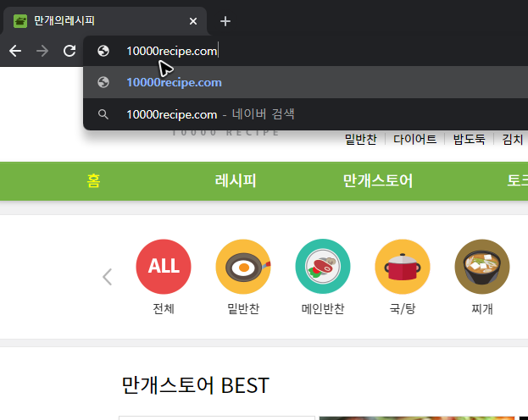
Task: Click the 찌개 category label
Action: [482, 308]
